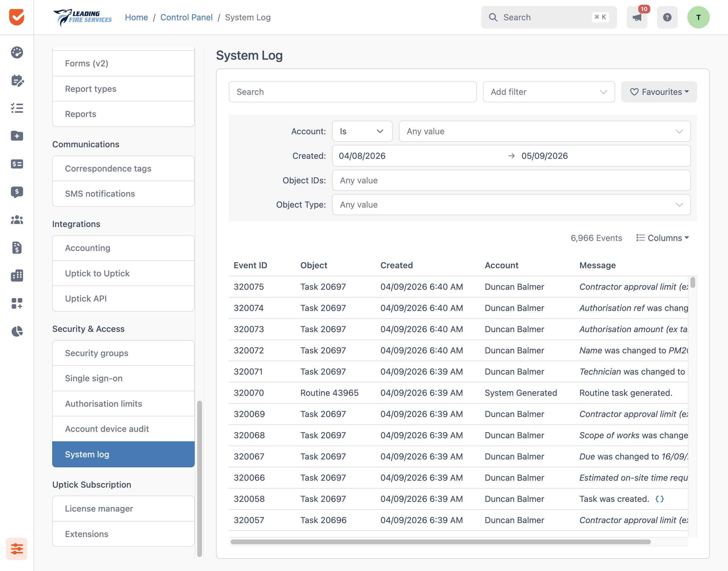Open the help question mark icon

(x=667, y=17)
